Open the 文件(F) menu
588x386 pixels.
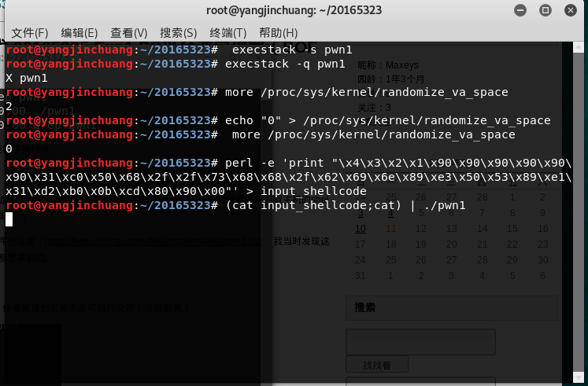point(30,33)
